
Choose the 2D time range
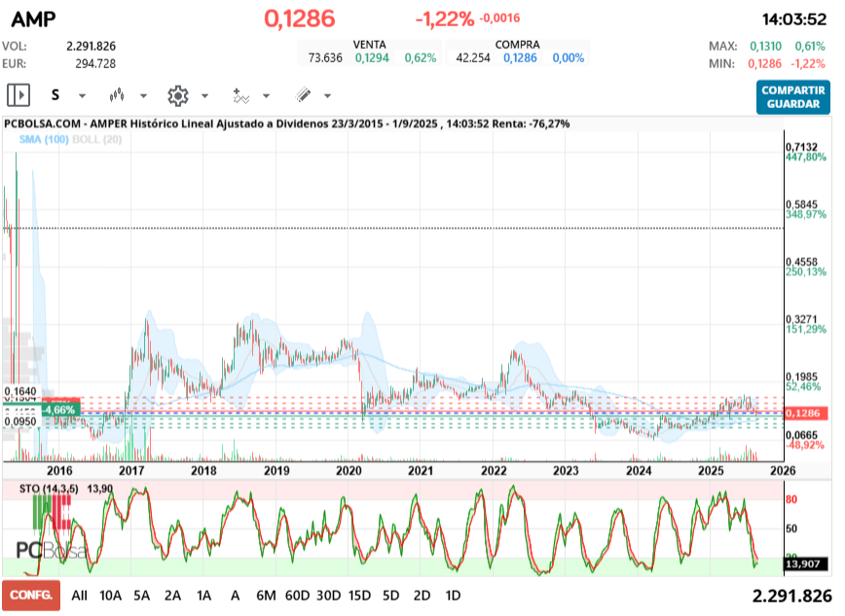coord(422,596)
